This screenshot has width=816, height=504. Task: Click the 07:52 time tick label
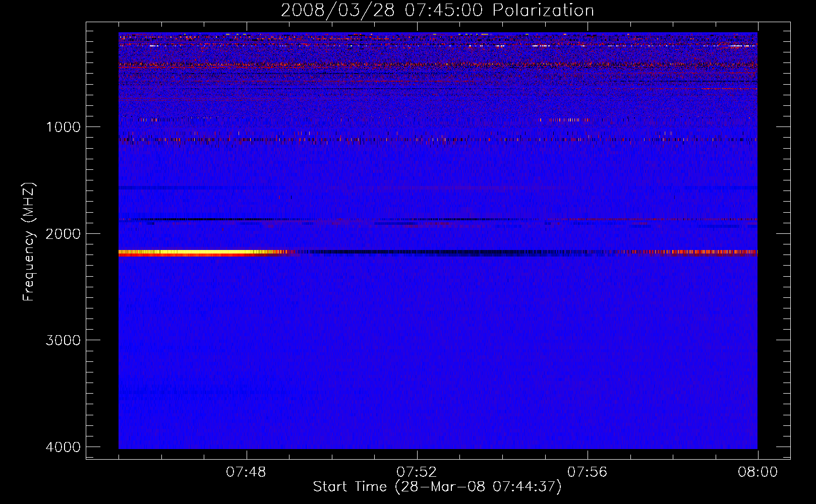pos(417,472)
